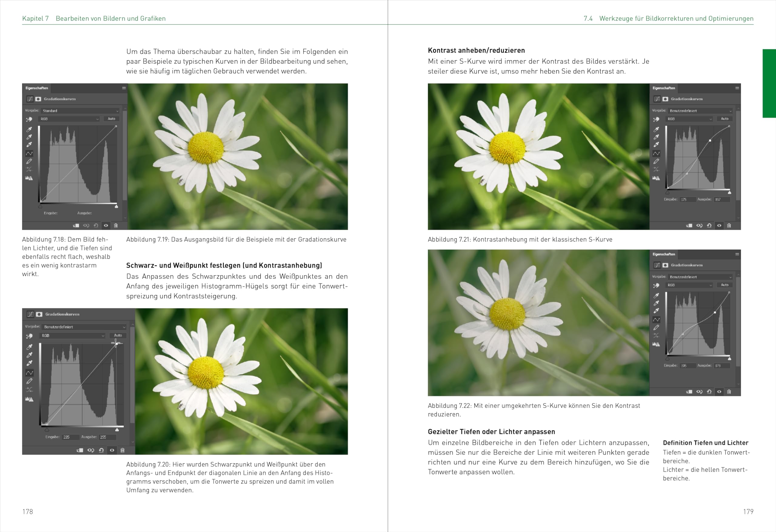The height and width of the screenshot is (532, 776).
Task: Pick the pencil tool in Eingabe 195 panel
Action: (656, 328)
